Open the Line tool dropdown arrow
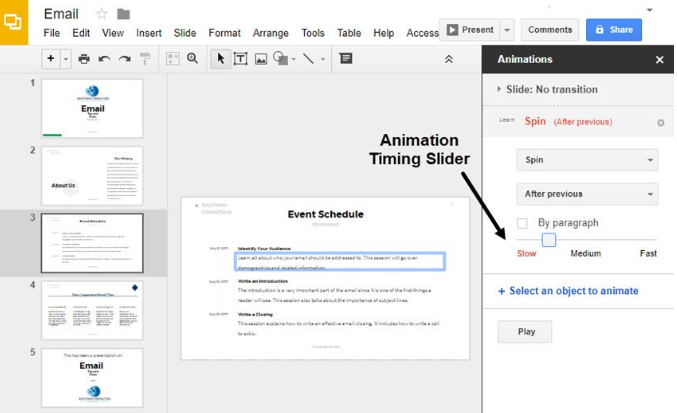The image size is (677, 413). click(x=323, y=59)
